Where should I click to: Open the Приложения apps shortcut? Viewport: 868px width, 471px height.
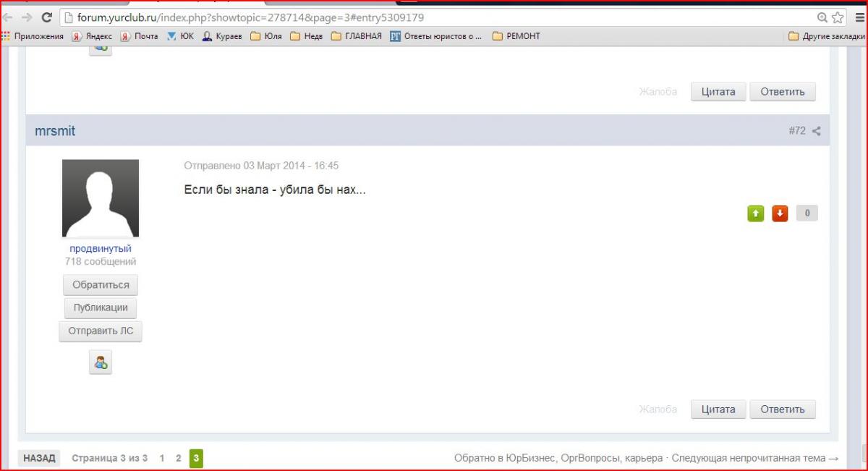[33, 36]
